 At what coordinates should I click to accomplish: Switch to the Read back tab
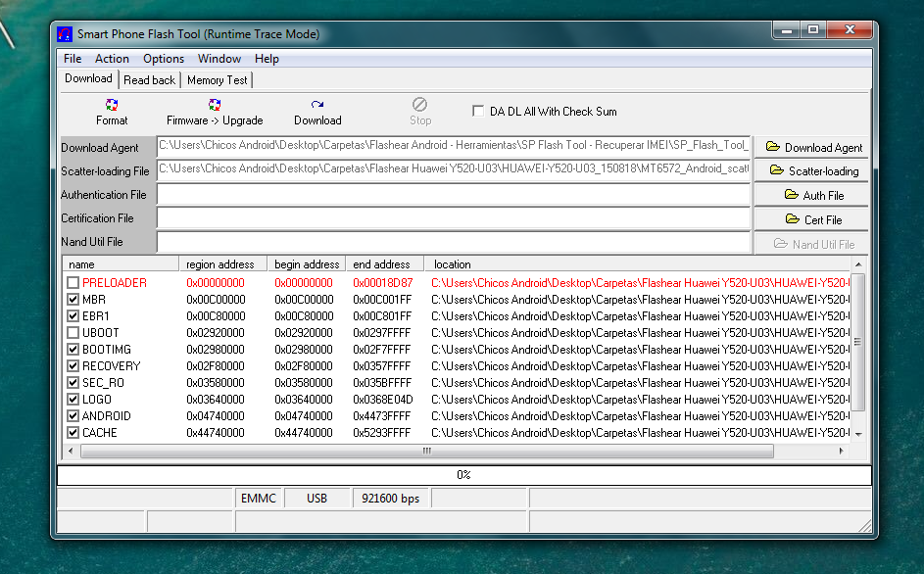[x=149, y=79]
